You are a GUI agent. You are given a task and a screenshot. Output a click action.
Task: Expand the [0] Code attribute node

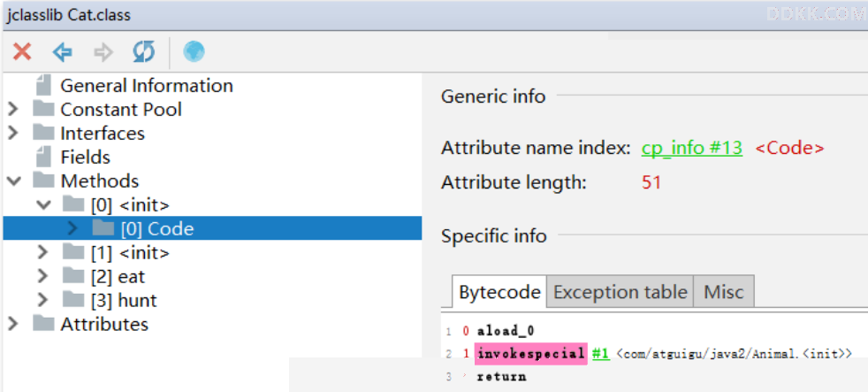pos(72,228)
